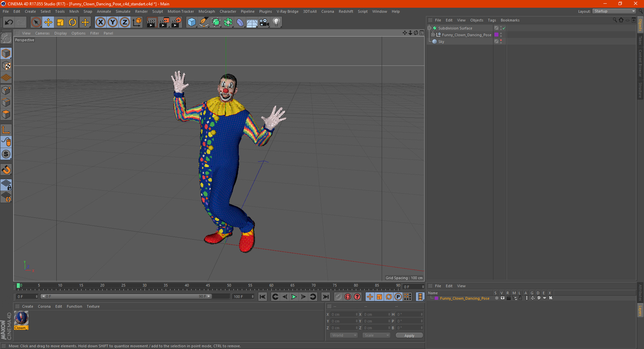Select the Sky object in Object Manager
The image size is (644, 349).
tap(441, 42)
